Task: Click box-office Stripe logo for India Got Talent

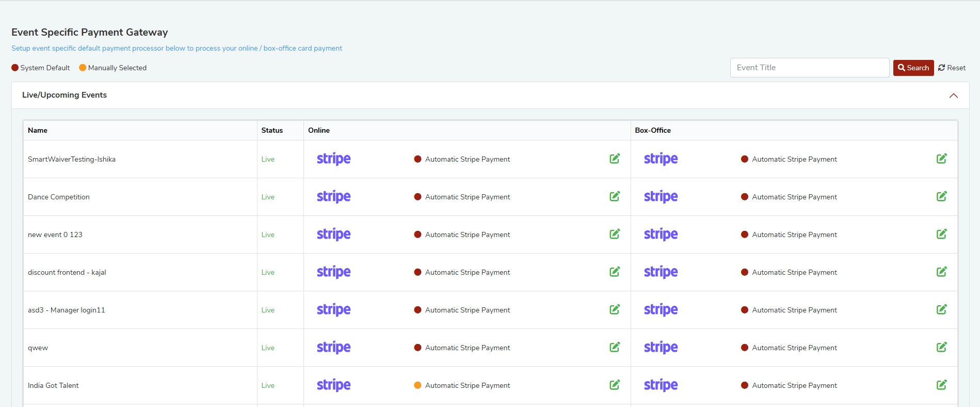Action: pyautogui.click(x=661, y=385)
